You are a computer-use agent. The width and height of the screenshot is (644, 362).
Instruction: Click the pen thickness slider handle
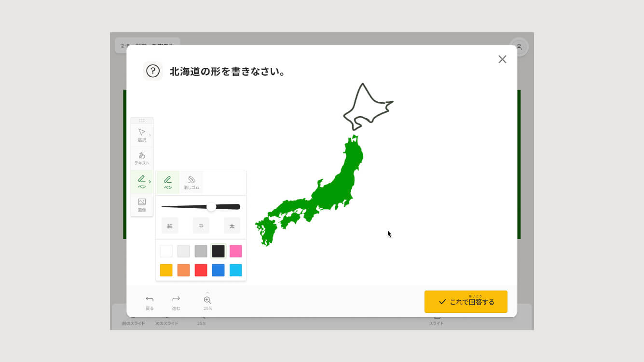coord(211,207)
